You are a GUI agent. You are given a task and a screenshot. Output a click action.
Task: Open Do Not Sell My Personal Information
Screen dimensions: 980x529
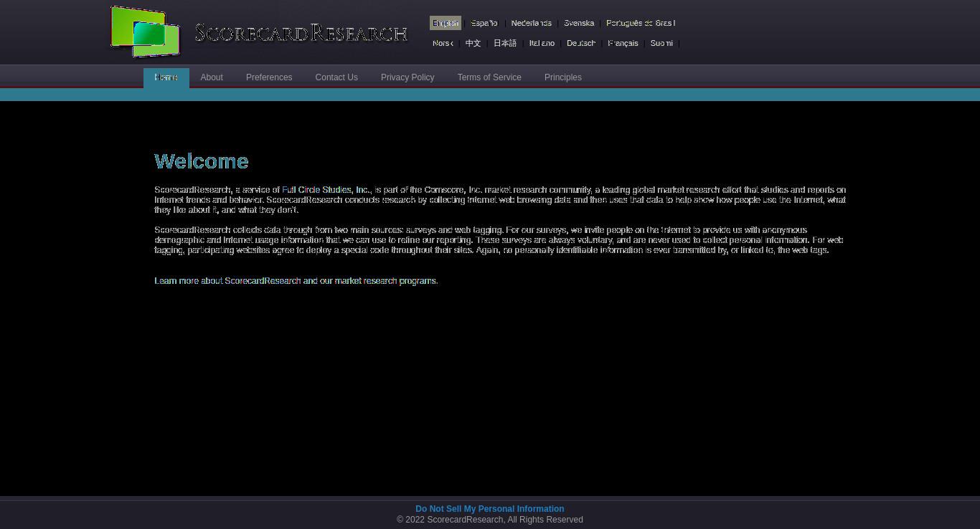click(490, 509)
